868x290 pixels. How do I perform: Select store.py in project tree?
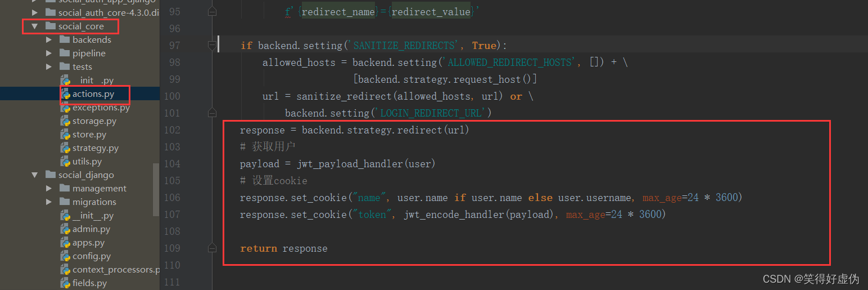89,135
